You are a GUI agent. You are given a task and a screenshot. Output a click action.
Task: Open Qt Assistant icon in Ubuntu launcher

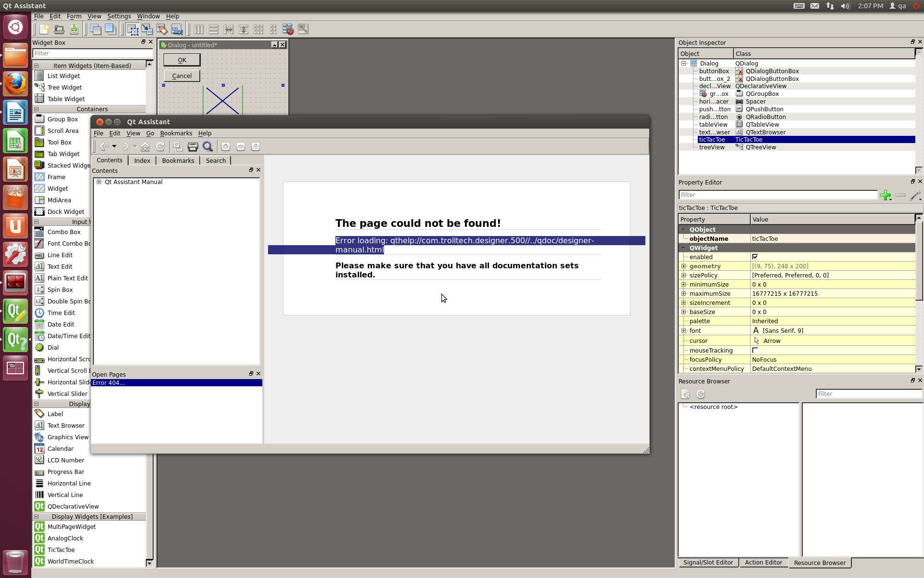click(15, 340)
